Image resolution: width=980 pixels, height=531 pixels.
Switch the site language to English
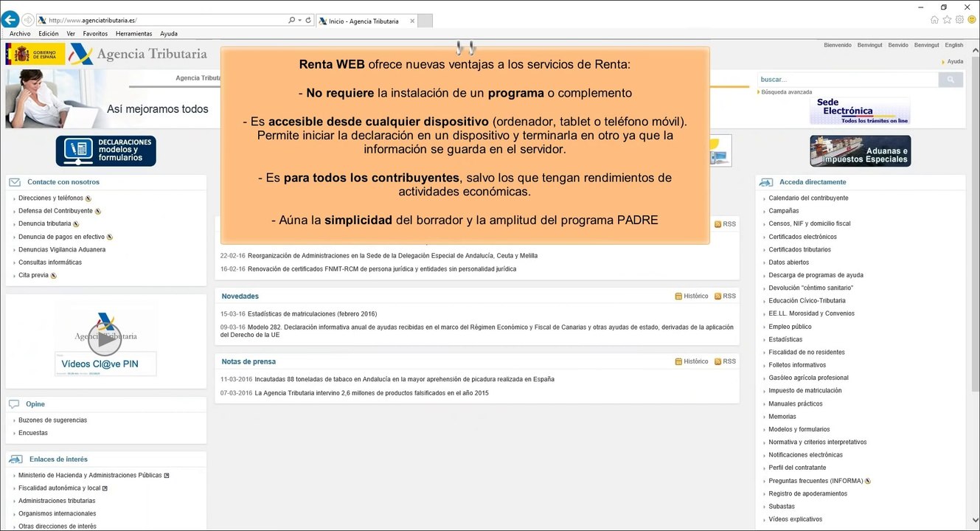954,46
